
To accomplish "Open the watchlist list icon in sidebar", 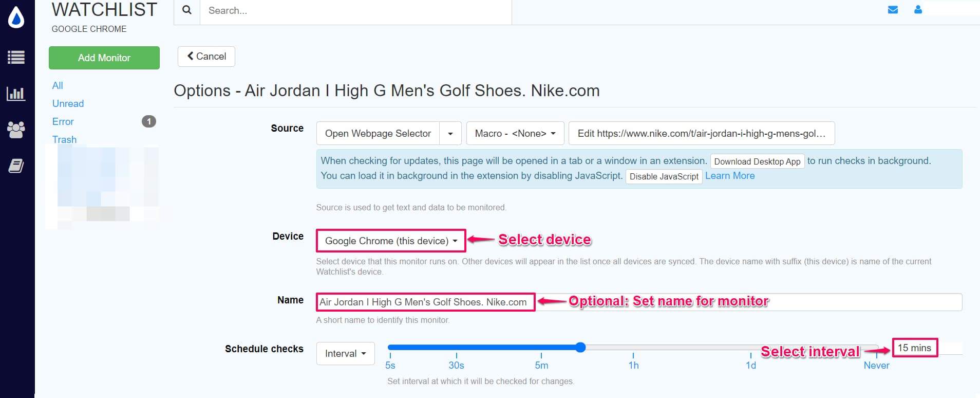I will pyautogui.click(x=16, y=57).
